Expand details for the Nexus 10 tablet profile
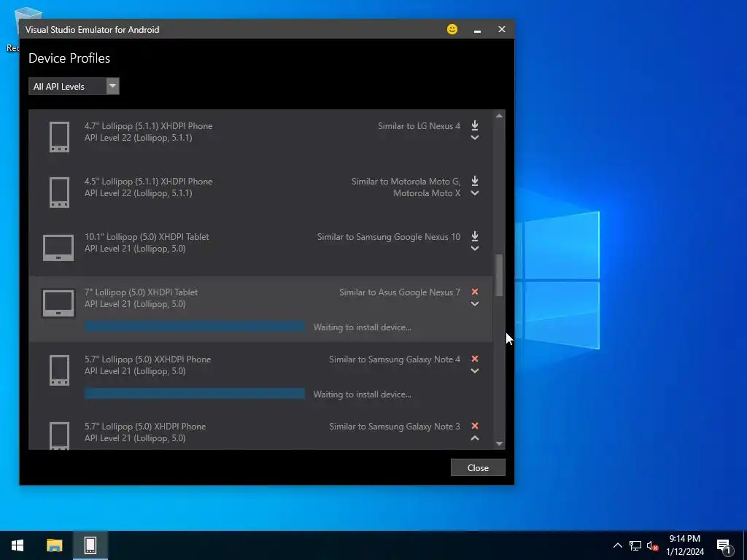 point(474,249)
